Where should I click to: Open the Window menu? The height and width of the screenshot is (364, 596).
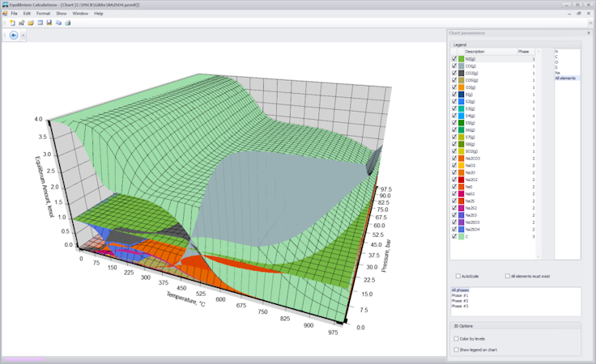click(x=80, y=14)
